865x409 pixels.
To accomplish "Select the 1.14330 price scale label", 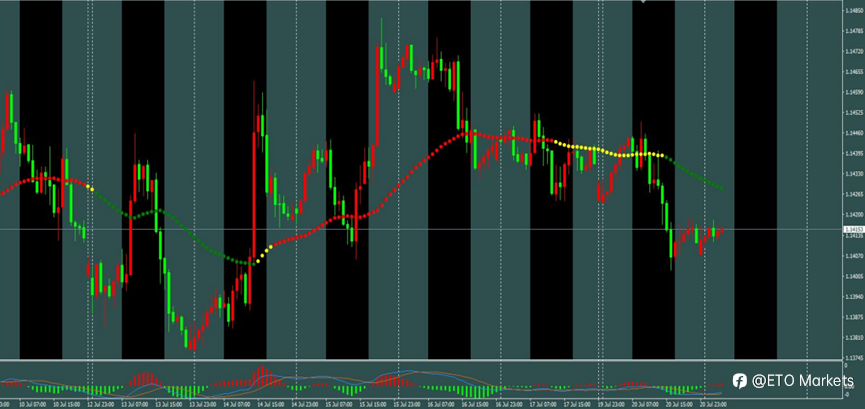I will pyautogui.click(x=855, y=173).
